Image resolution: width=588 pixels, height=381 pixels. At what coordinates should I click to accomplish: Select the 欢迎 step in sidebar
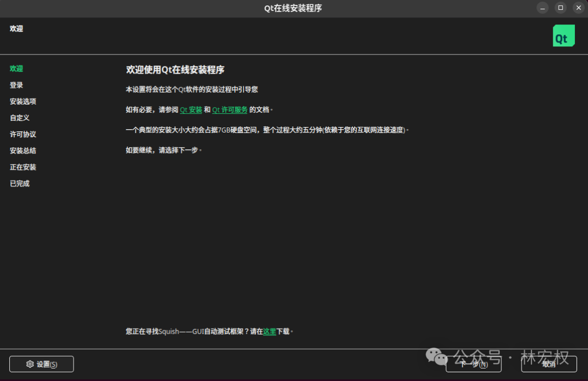click(16, 69)
